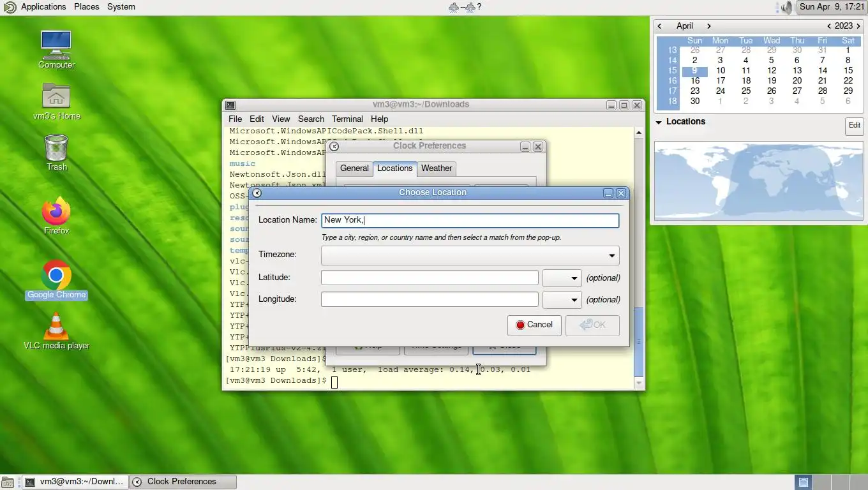868x490 pixels.
Task: Open the Longitude direction dropdown
Action: [x=562, y=300]
